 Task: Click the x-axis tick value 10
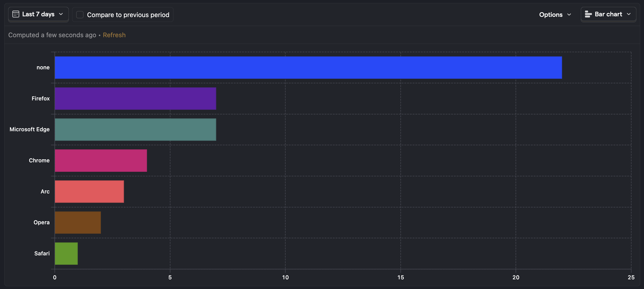click(285, 278)
